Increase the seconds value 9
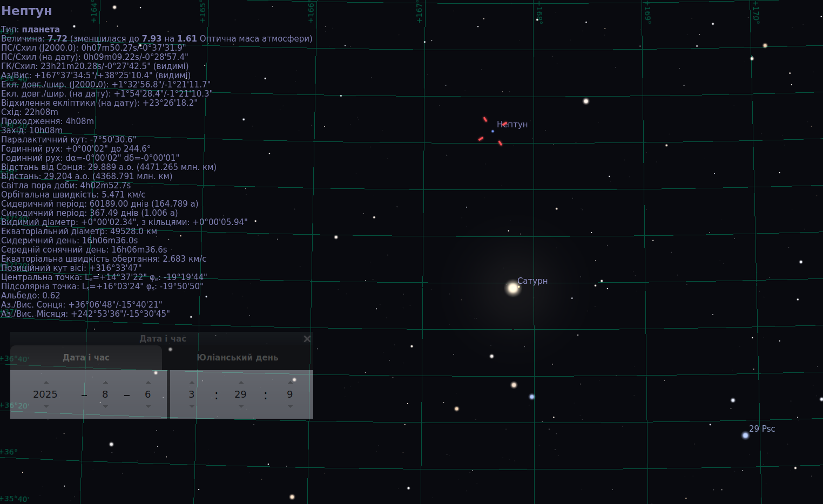 click(290, 382)
